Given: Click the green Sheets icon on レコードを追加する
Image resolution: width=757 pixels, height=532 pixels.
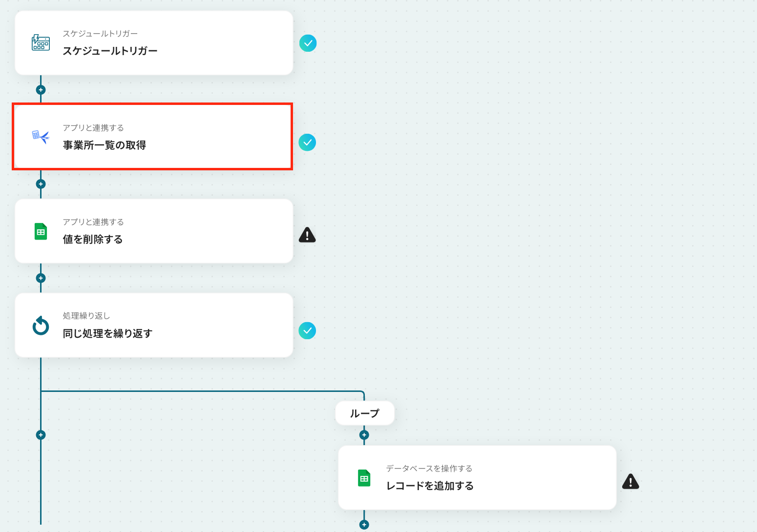Looking at the screenshot, I should (x=364, y=478).
